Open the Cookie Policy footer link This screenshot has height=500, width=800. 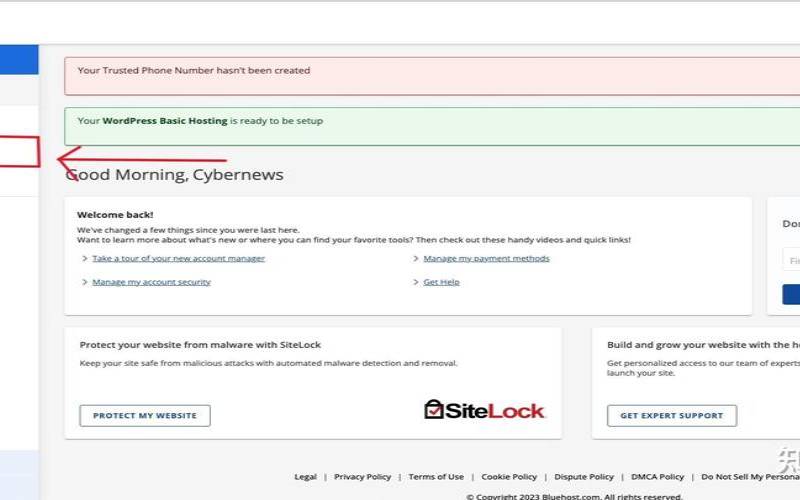tap(509, 477)
